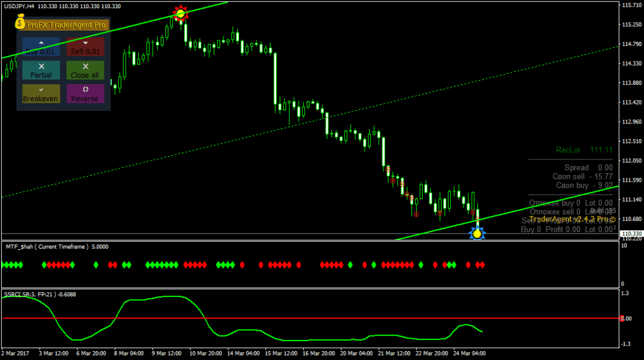
Task: Click the Close all button
Action: 85,70
